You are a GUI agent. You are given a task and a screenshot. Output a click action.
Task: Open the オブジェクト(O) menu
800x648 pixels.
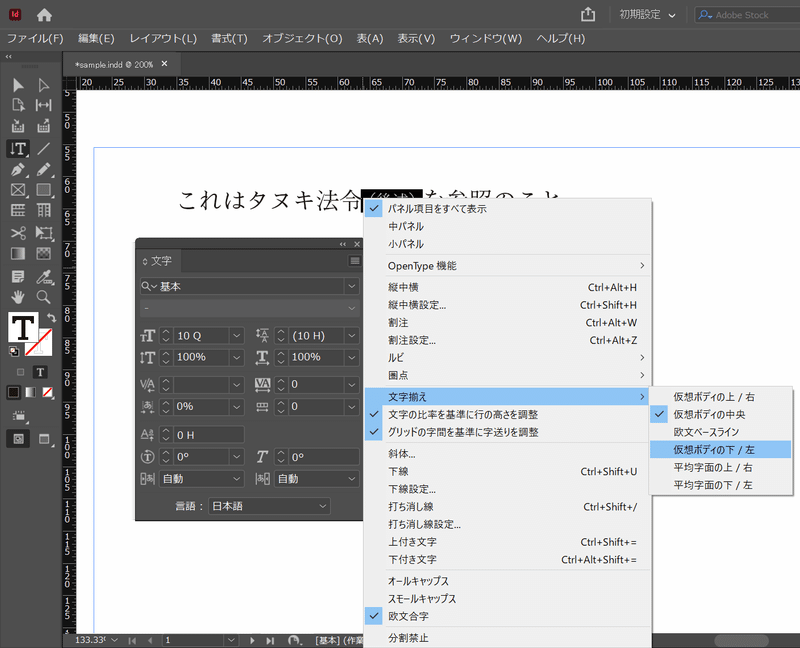click(302, 39)
